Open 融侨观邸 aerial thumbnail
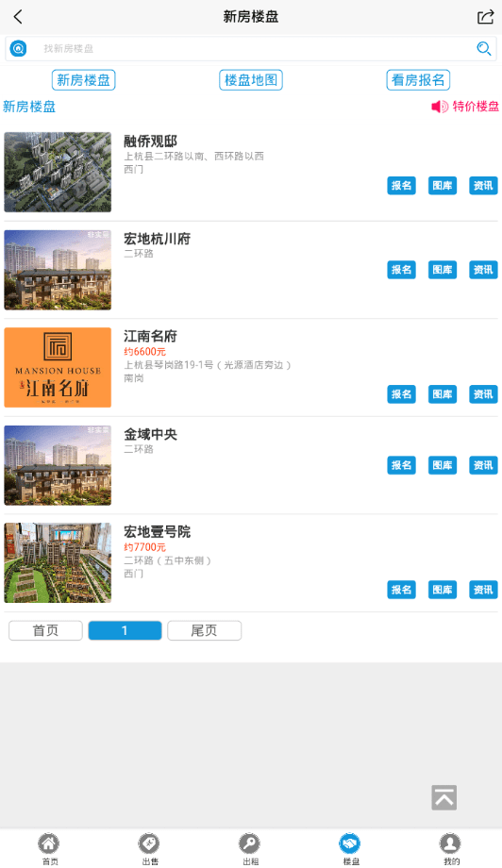The image size is (502, 868). tap(58, 172)
